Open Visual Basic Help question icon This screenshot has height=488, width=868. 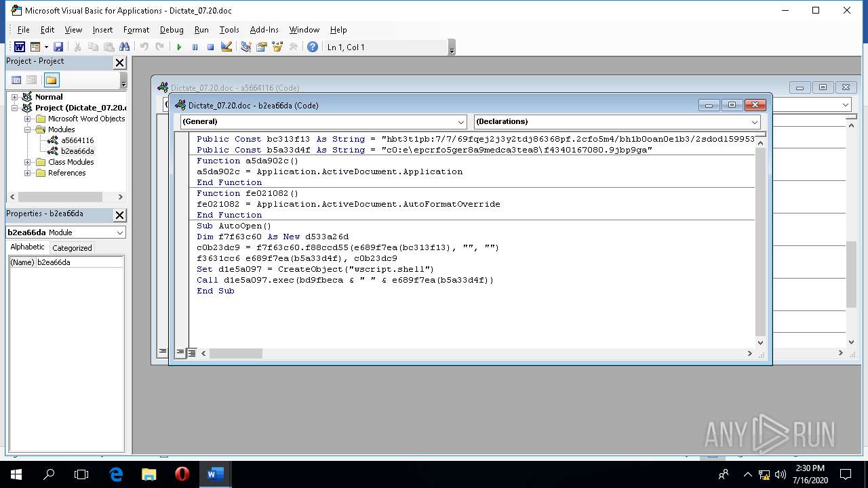tap(312, 47)
